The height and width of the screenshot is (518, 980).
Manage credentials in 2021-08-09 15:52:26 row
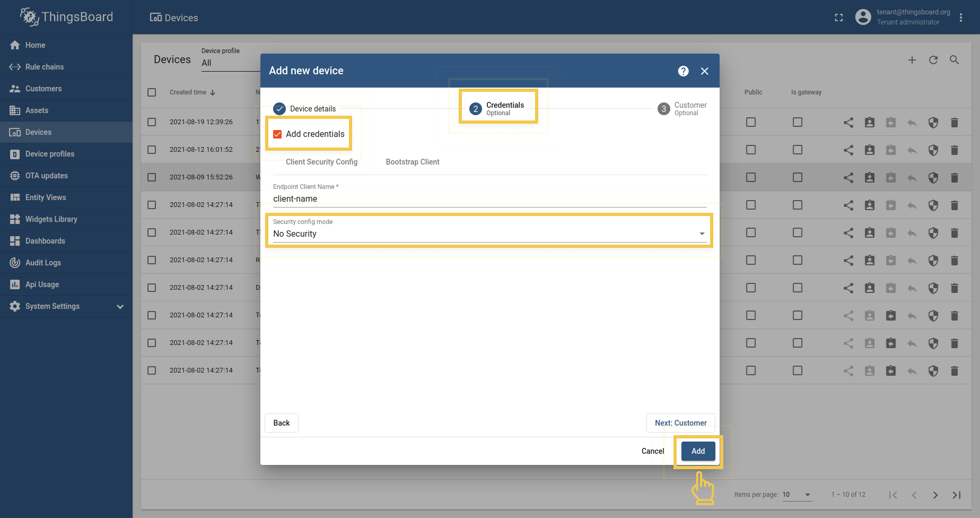point(933,178)
